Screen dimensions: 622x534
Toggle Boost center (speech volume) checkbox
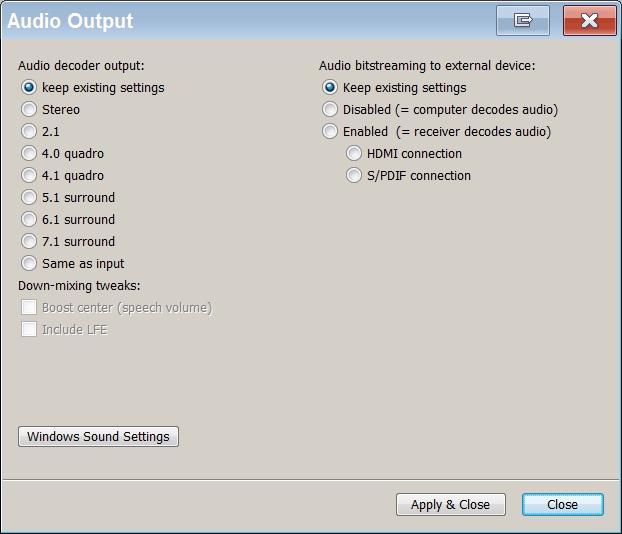pos(29,307)
